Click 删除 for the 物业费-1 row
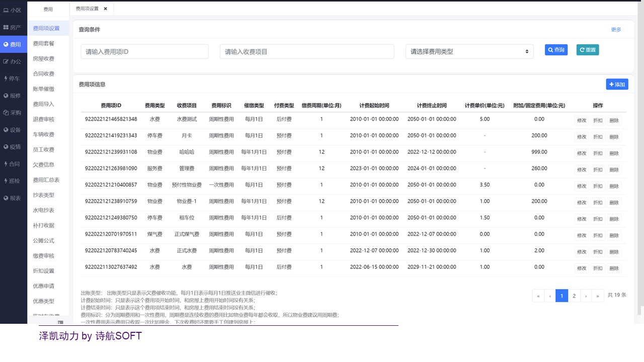 click(x=614, y=203)
